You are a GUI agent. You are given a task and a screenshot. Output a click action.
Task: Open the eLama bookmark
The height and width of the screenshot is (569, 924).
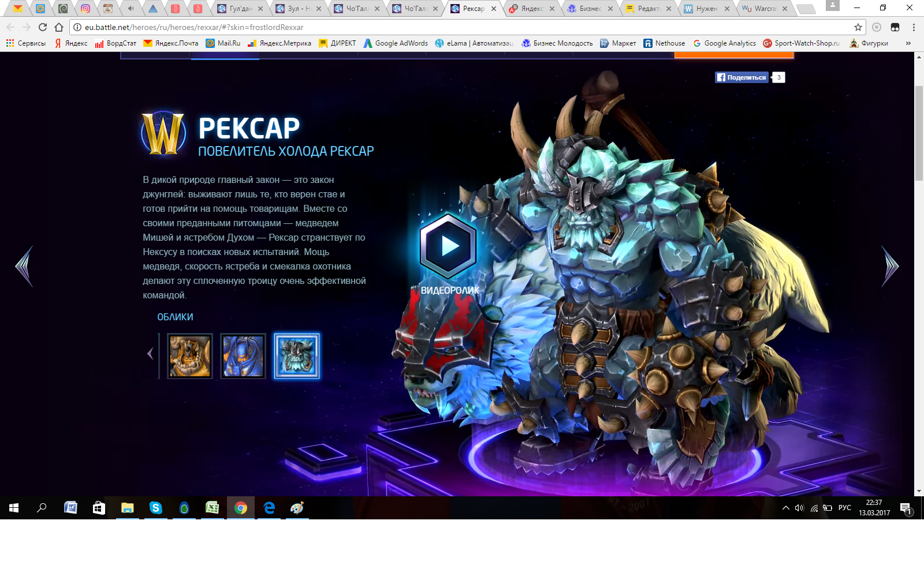474,43
